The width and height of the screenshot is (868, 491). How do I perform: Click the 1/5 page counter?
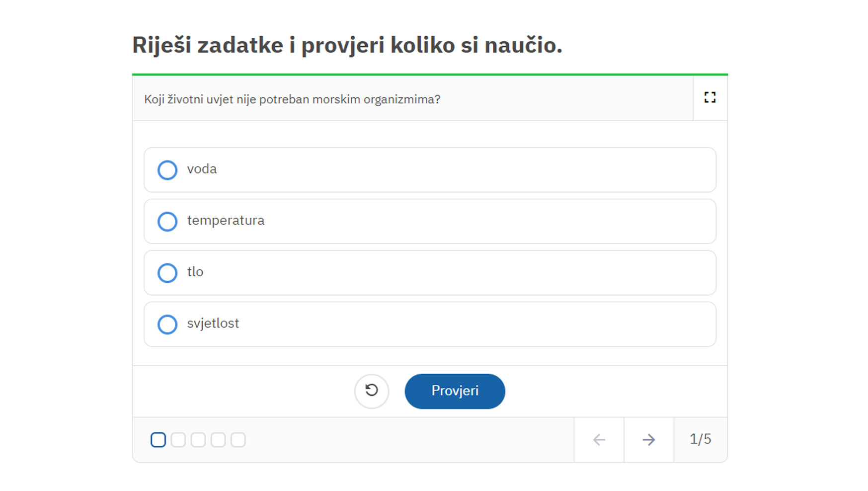[x=700, y=439]
